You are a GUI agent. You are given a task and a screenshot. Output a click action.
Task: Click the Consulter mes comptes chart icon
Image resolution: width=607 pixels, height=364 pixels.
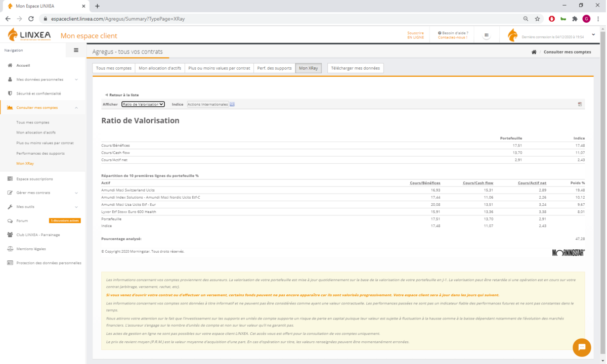(10, 108)
